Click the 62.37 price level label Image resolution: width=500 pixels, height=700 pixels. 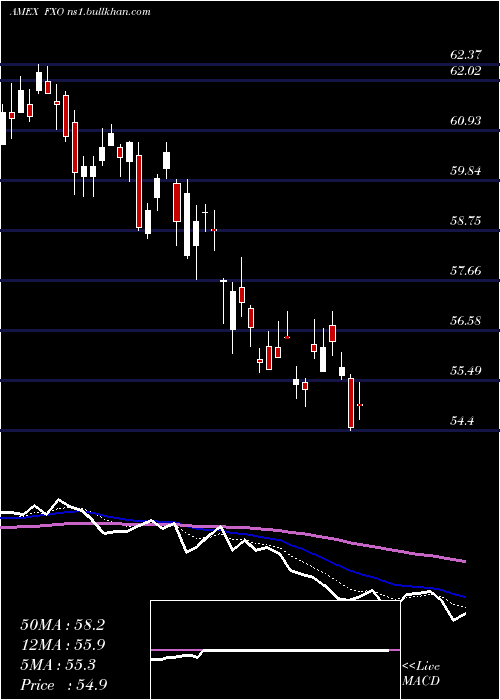point(466,55)
